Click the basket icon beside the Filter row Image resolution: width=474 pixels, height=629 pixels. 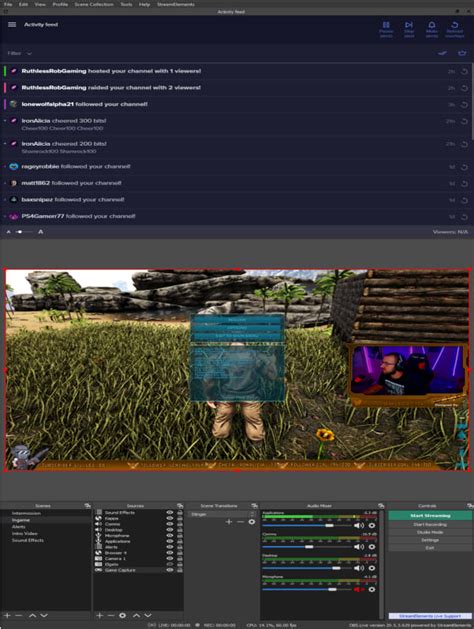tap(462, 53)
